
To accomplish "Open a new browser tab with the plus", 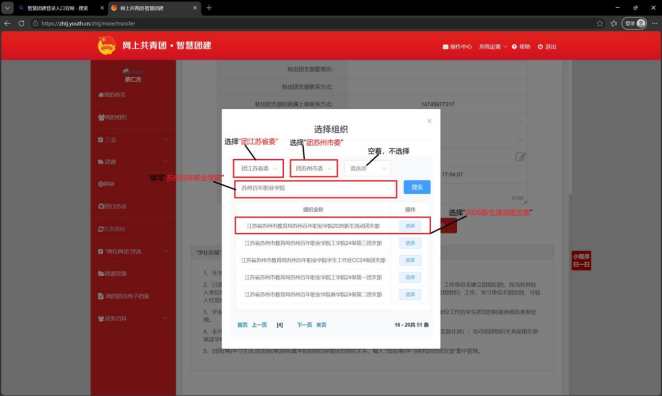I will 209,8.
